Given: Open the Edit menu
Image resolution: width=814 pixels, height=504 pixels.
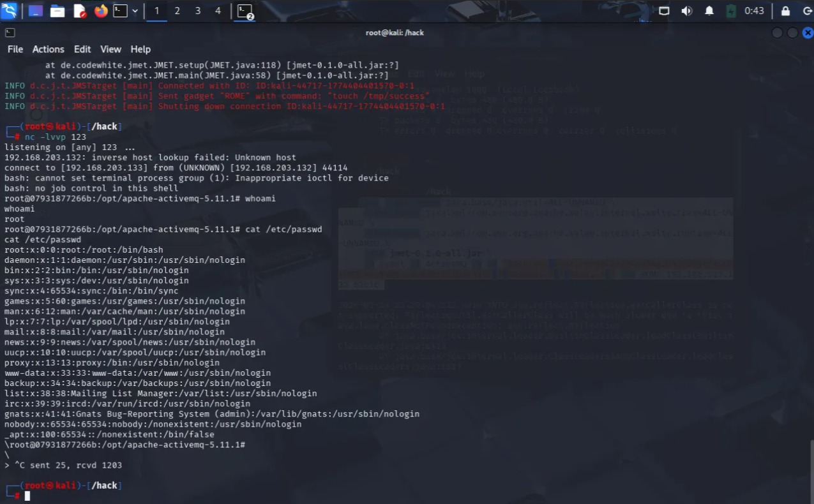Looking at the screenshot, I should coord(82,49).
